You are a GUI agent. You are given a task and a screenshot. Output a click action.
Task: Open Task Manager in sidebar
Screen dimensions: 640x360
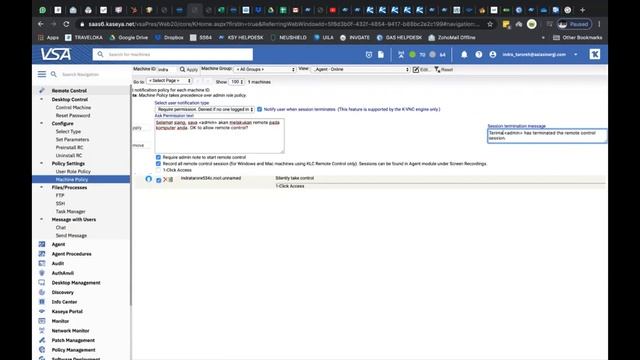[71, 211]
